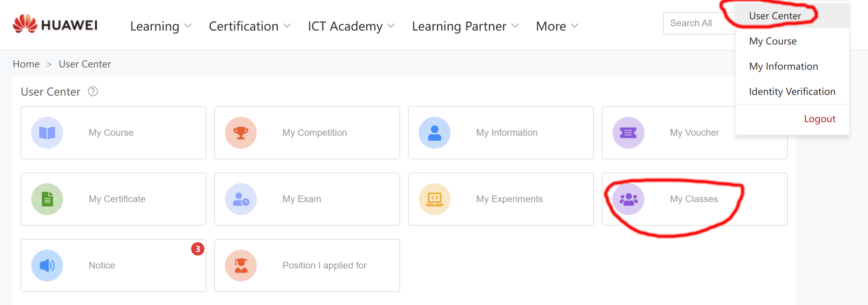The image size is (868, 305).
Task: Expand the More navigation dropdown
Action: [557, 26]
